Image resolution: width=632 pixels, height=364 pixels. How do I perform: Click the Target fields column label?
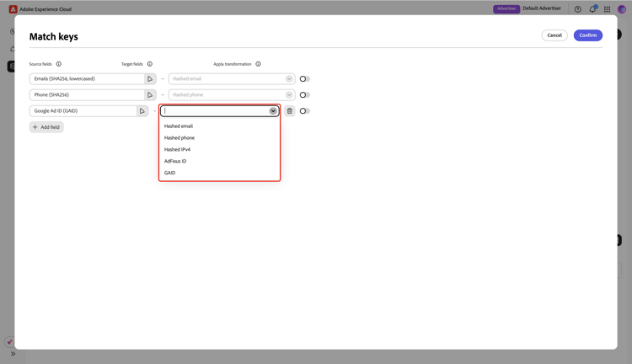pos(131,64)
